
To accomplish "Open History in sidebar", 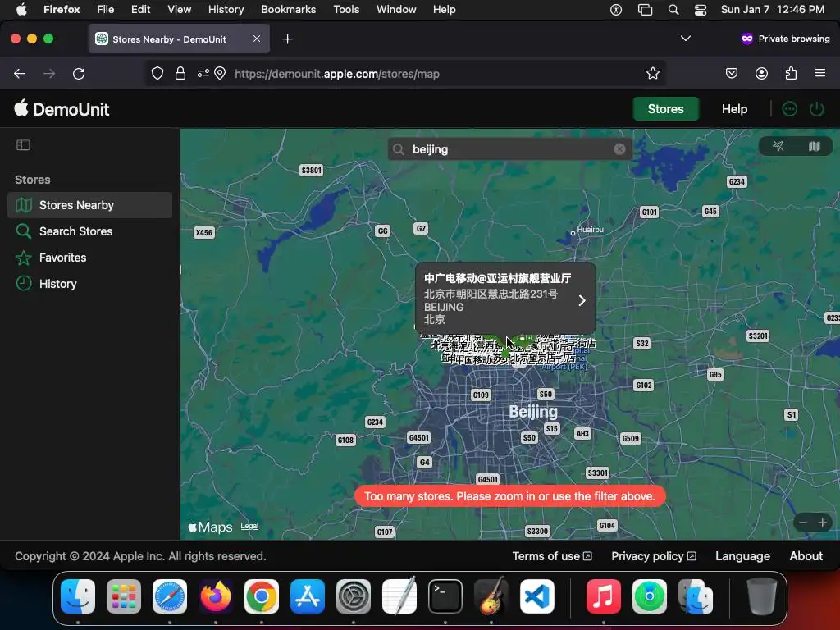I will (x=89, y=284).
